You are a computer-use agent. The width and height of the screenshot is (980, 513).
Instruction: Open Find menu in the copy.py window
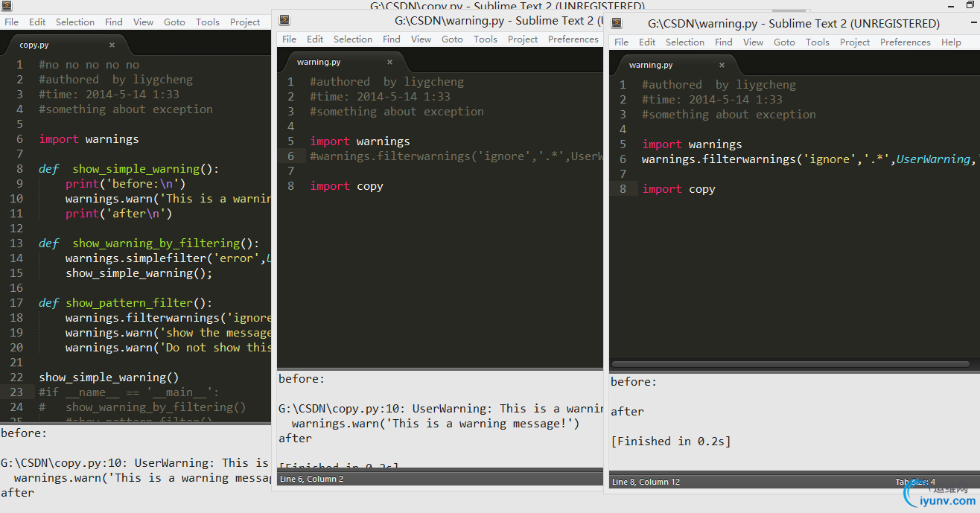pos(114,22)
